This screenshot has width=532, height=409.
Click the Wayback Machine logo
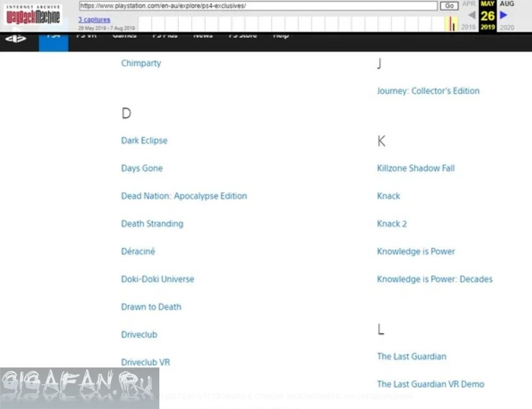[x=33, y=14]
